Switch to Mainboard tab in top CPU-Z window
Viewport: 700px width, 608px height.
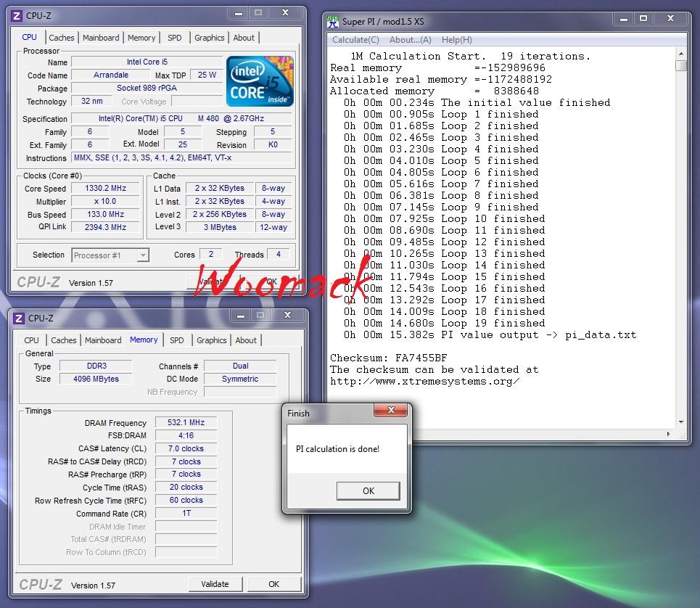tap(101, 38)
